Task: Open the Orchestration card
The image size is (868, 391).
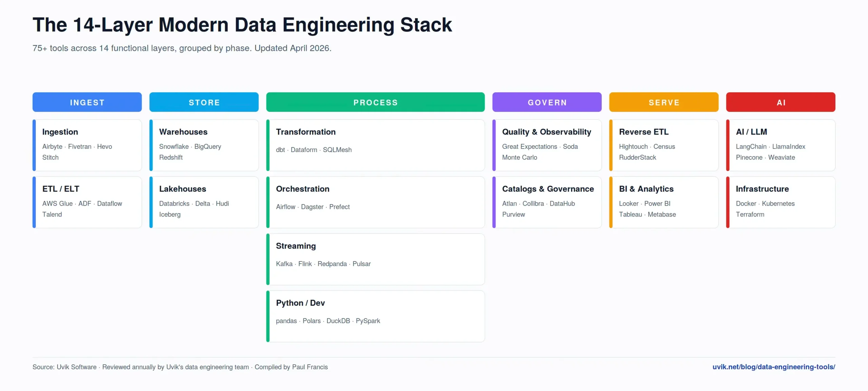Action: [x=375, y=202]
